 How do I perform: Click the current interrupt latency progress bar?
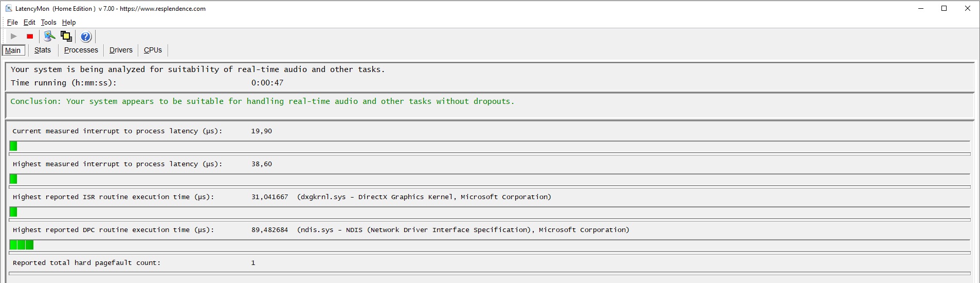[489, 146]
